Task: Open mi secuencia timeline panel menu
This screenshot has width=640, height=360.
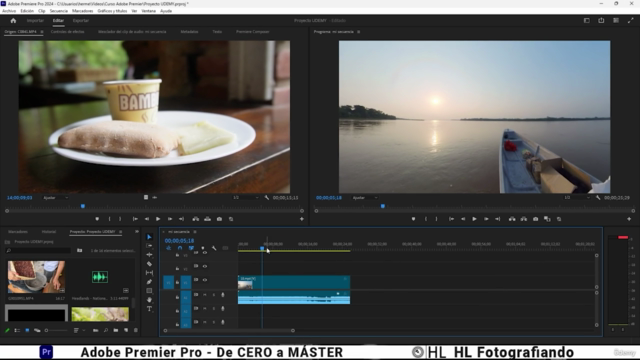Action: [195, 232]
